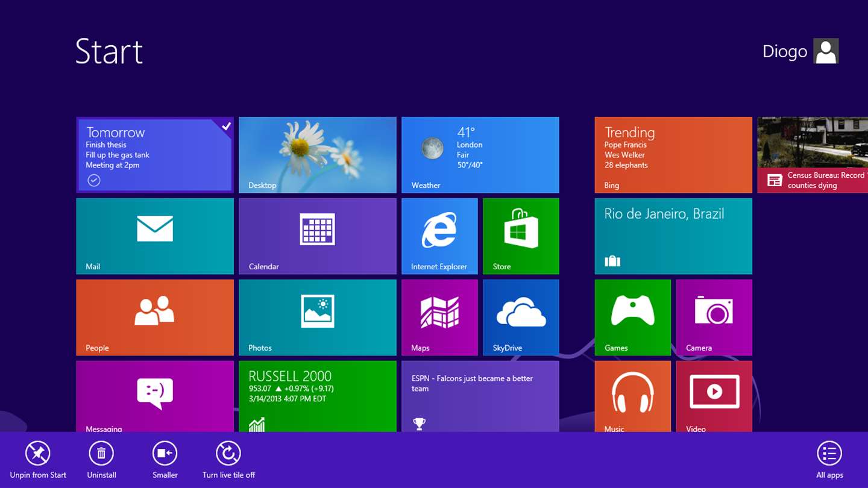This screenshot has height=488, width=868.
Task: Open the Desktop tile
Action: tap(318, 155)
